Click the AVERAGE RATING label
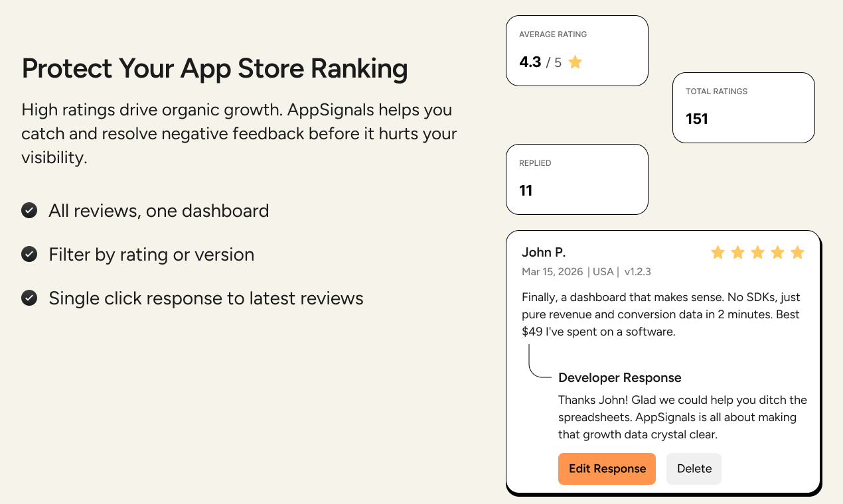The width and height of the screenshot is (843, 504). pos(553,34)
